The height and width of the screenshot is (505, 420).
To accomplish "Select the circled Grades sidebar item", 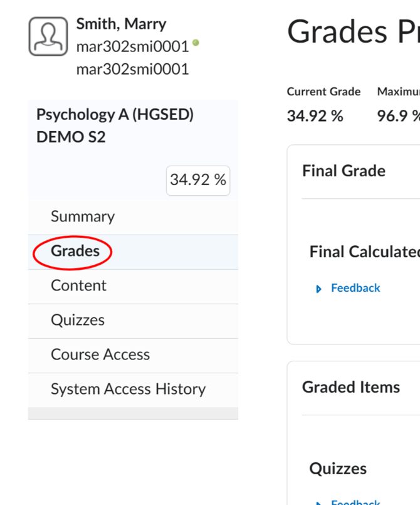I will pyautogui.click(x=133, y=252).
